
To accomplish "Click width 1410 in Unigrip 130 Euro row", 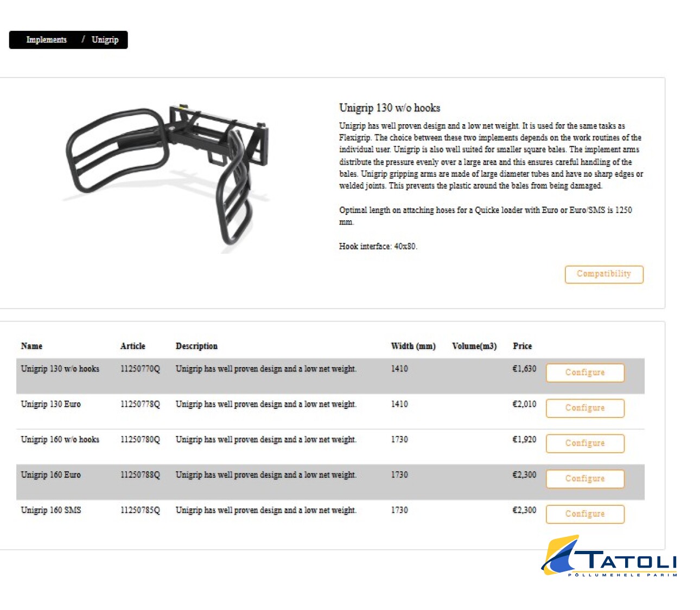I will [x=399, y=404].
